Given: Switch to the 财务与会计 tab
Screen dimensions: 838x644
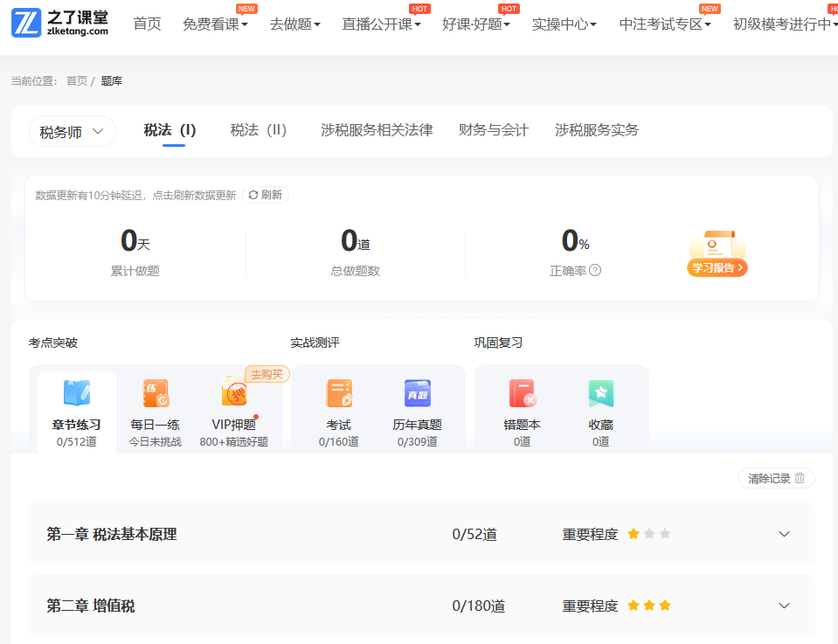Looking at the screenshot, I should click(x=494, y=130).
